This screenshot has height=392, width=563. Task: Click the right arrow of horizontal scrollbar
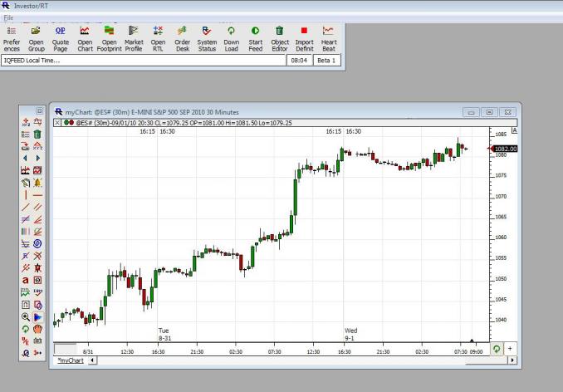512,360
